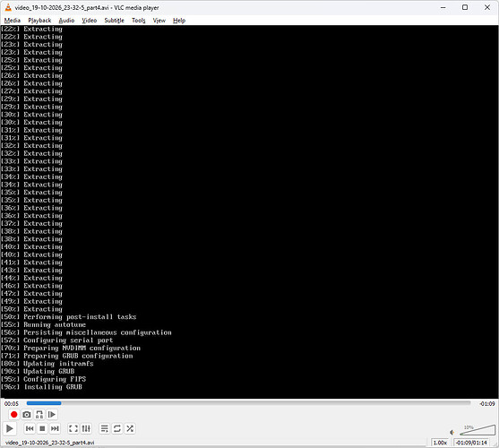This screenshot has width=499, height=448.
Task: Toggle A-B loop button
Action: pyautogui.click(x=39, y=414)
